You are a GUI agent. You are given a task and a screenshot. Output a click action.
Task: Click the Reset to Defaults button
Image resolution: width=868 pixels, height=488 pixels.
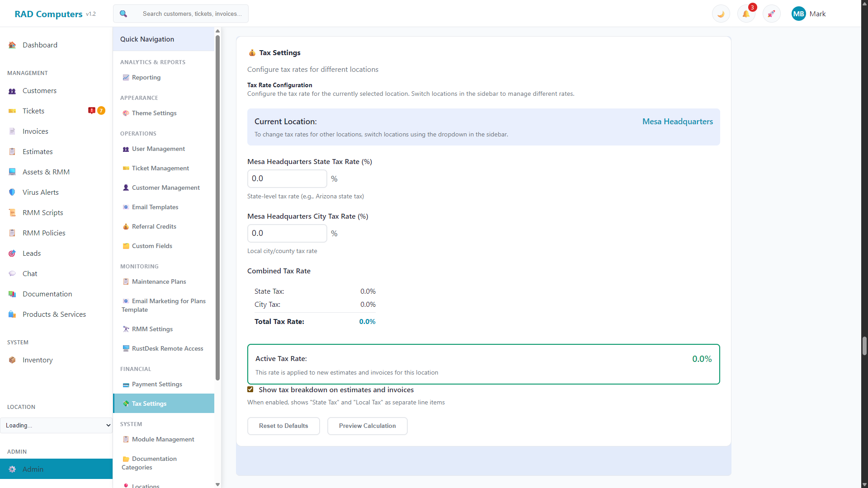coord(283,426)
